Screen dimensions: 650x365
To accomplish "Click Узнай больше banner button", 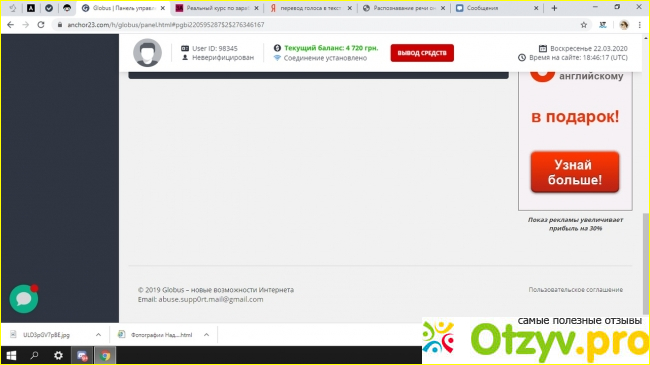I will 575,172.
